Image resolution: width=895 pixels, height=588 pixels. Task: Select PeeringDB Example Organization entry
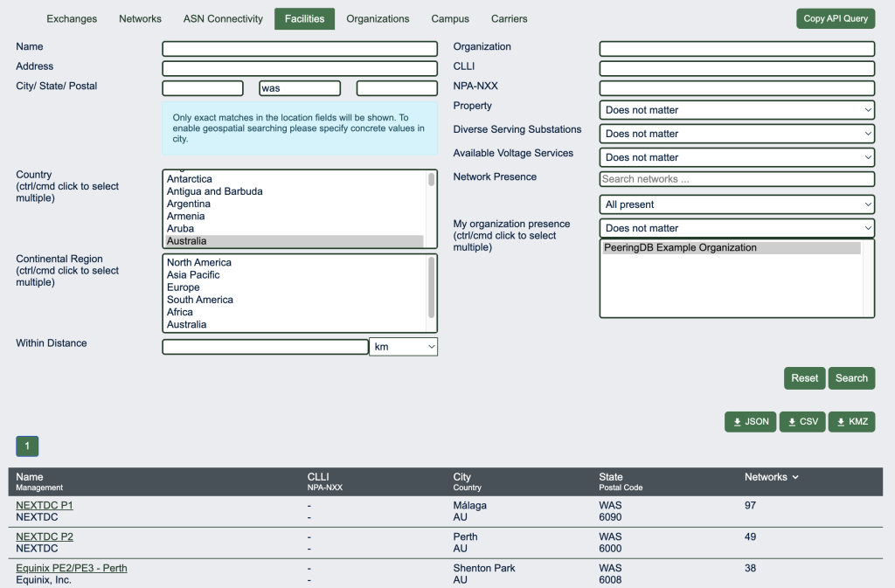tap(732, 247)
